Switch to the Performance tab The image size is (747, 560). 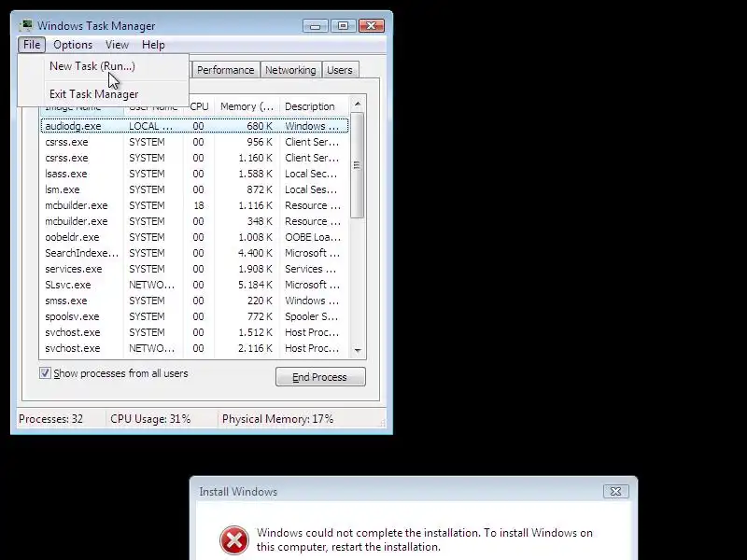[x=225, y=70]
